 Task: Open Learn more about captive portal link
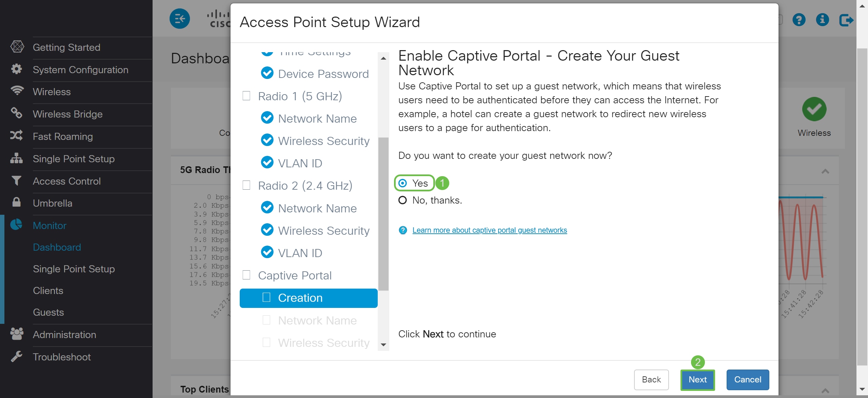490,230
